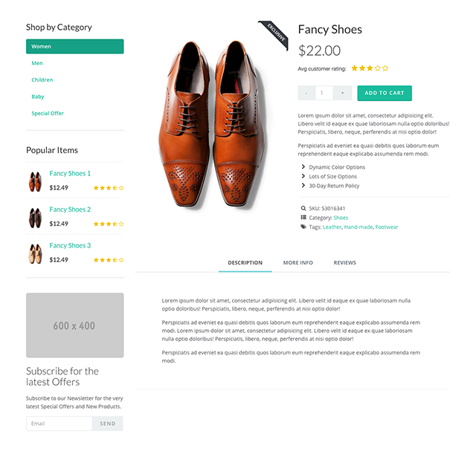The image size is (476, 460).
Task: Focus the Email input field
Action: pos(59,424)
